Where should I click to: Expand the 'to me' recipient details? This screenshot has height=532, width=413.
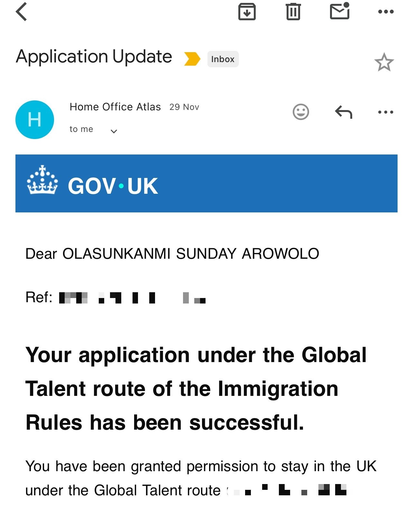[x=113, y=131]
